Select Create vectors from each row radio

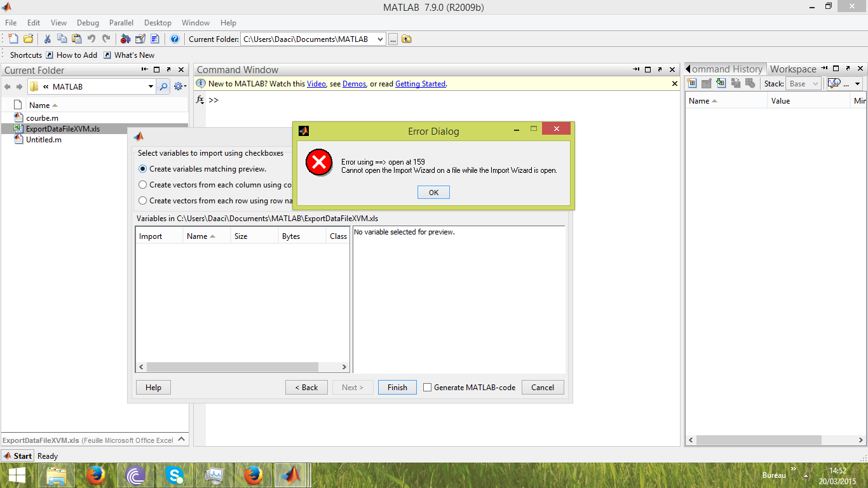(x=143, y=201)
